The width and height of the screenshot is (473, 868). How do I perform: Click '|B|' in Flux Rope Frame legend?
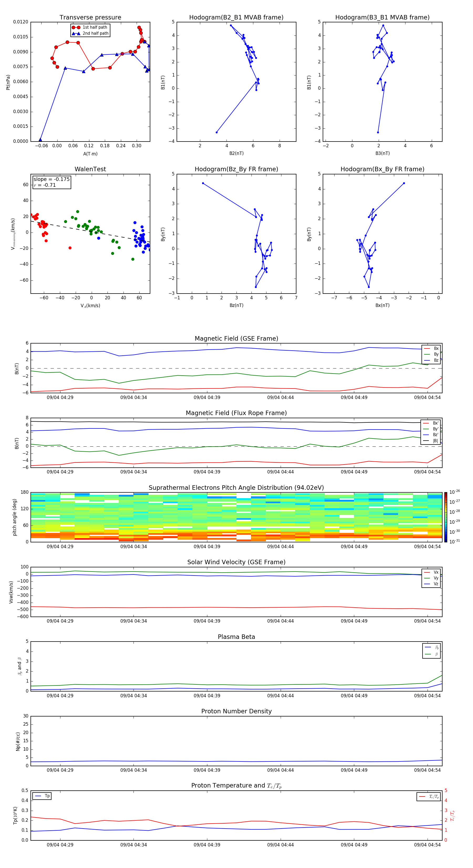tap(431, 441)
